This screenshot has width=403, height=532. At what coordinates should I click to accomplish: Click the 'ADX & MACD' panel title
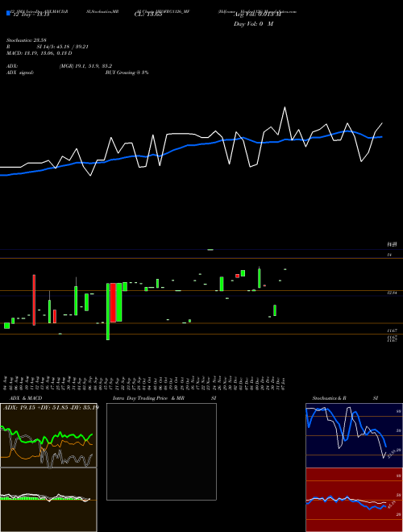tap(26, 398)
